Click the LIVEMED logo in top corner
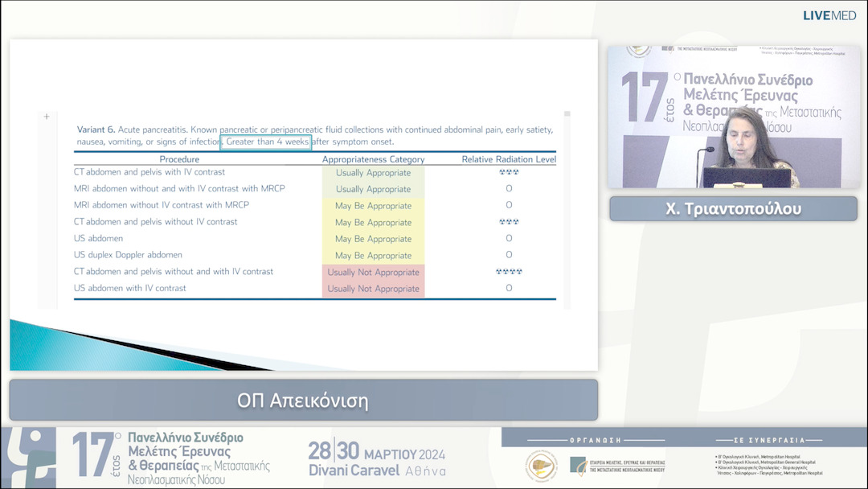 (829, 15)
